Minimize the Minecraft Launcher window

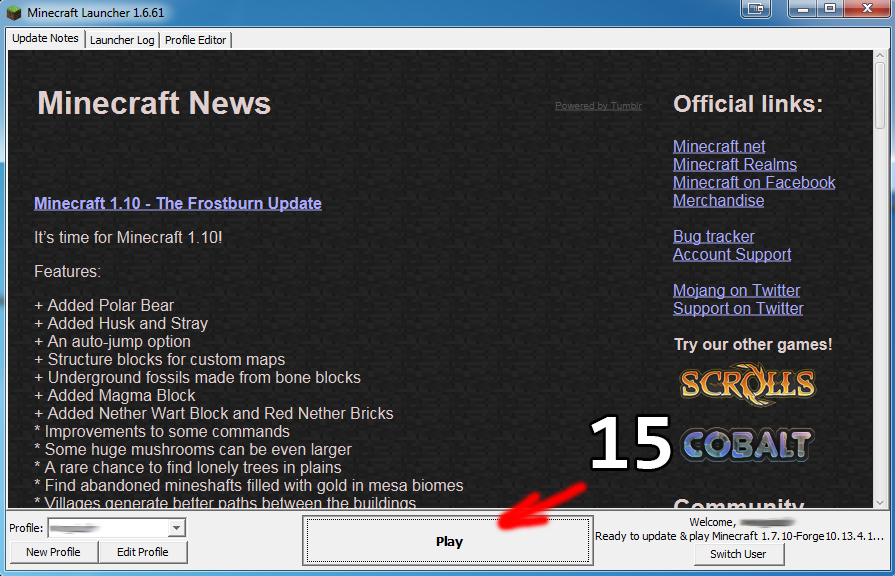coord(803,9)
